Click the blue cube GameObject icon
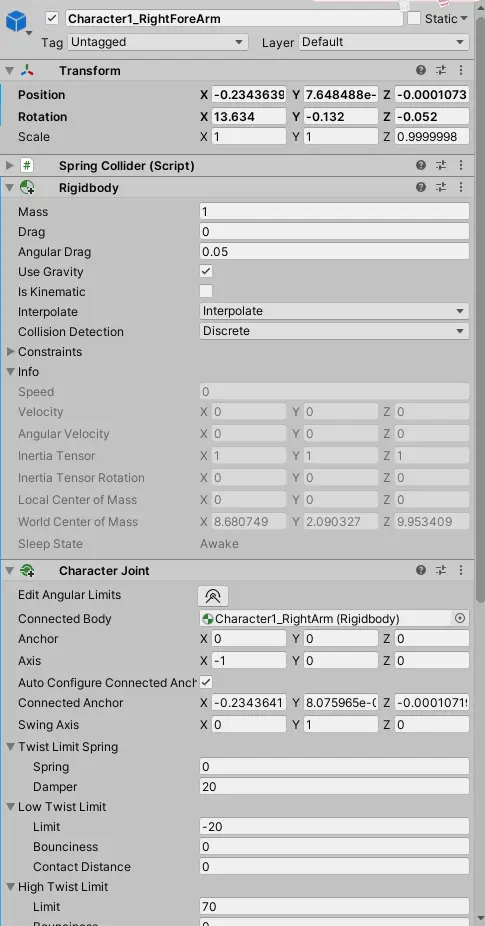 click(16, 22)
